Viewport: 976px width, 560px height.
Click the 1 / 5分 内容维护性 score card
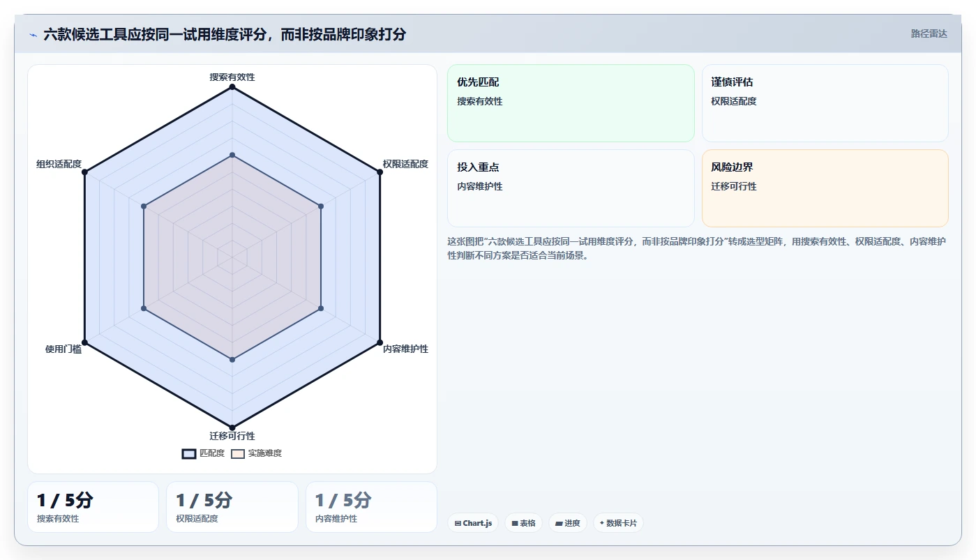click(371, 507)
